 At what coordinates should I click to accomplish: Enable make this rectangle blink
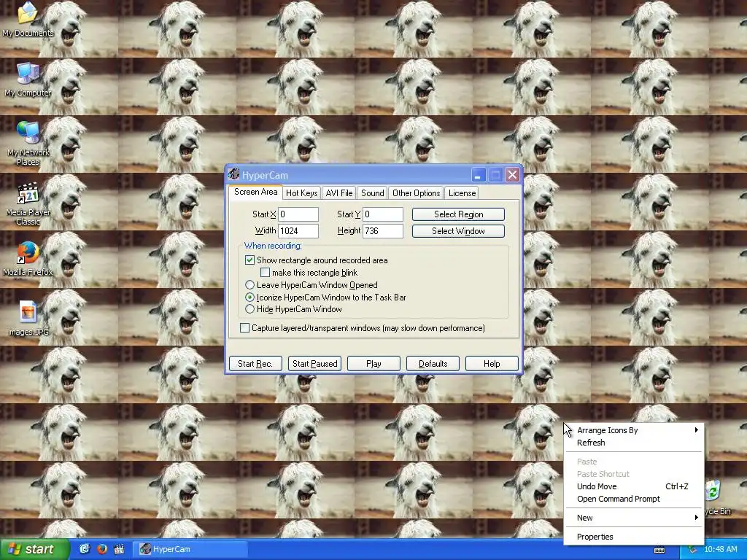tap(265, 273)
